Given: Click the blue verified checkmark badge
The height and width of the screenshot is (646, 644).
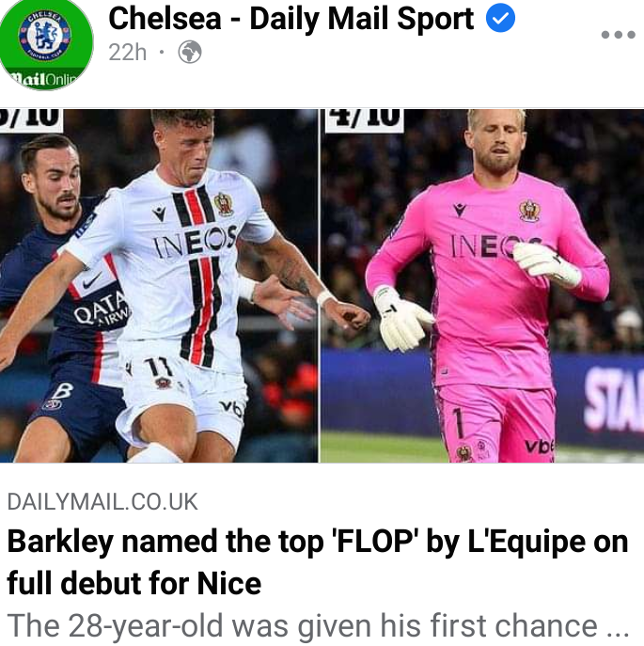Looking at the screenshot, I should pyautogui.click(x=500, y=19).
